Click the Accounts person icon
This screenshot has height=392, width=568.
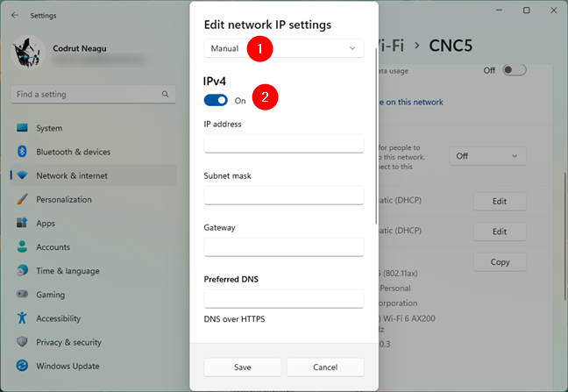[22, 247]
